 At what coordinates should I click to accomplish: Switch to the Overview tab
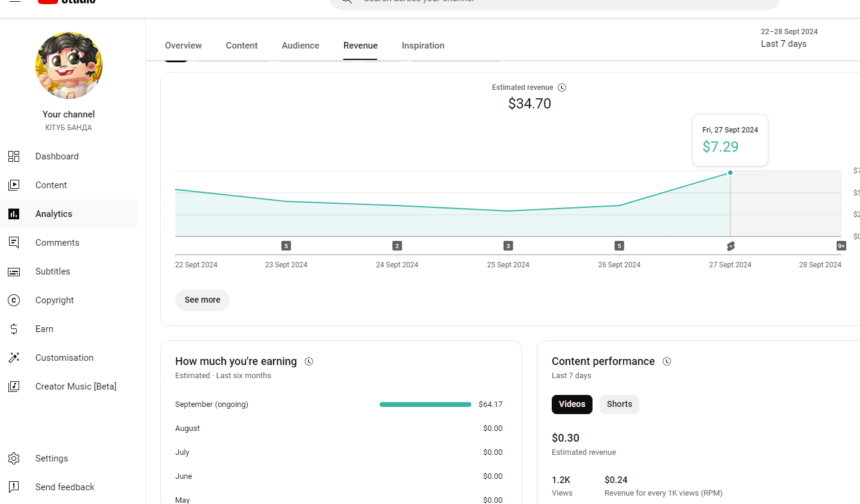183,46
